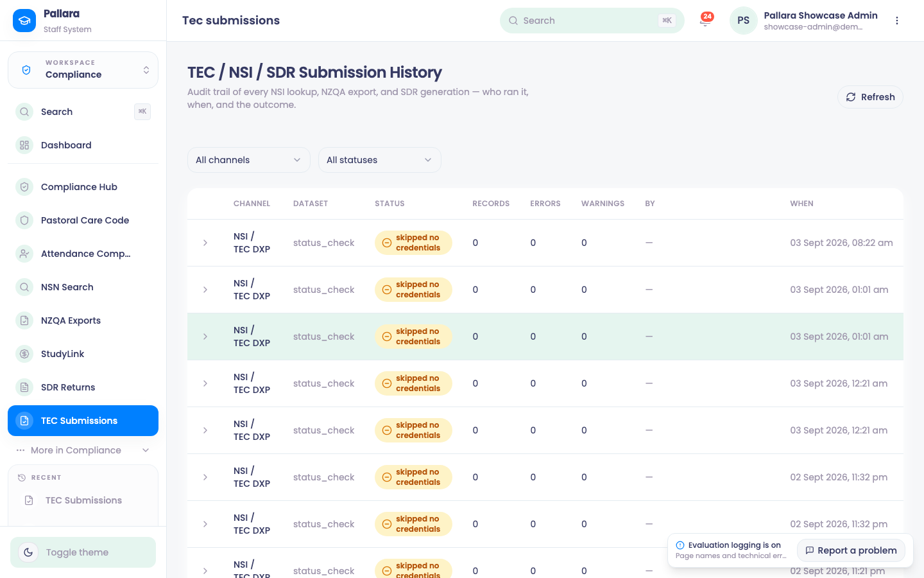Expand the first 03 Sept 2026, 12:21 am row
This screenshot has height=578, width=924.
tap(205, 383)
